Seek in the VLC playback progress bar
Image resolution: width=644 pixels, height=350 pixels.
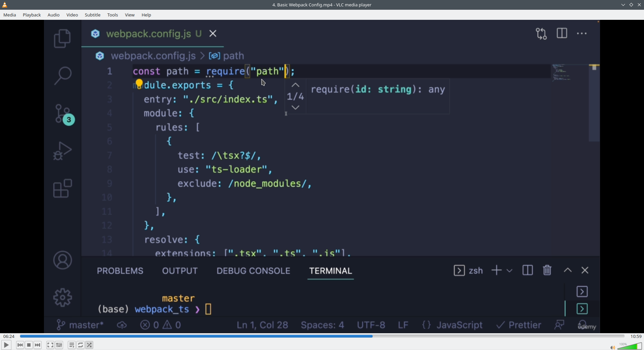(322, 336)
